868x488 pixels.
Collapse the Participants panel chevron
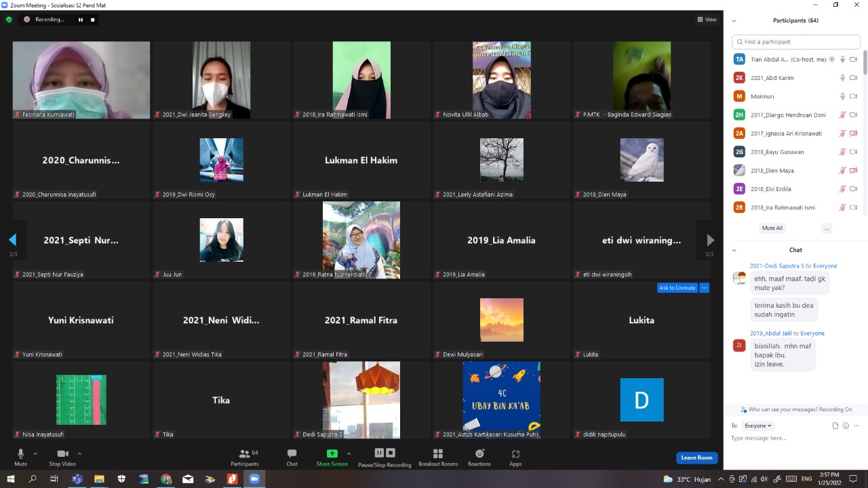pos(734,20)
